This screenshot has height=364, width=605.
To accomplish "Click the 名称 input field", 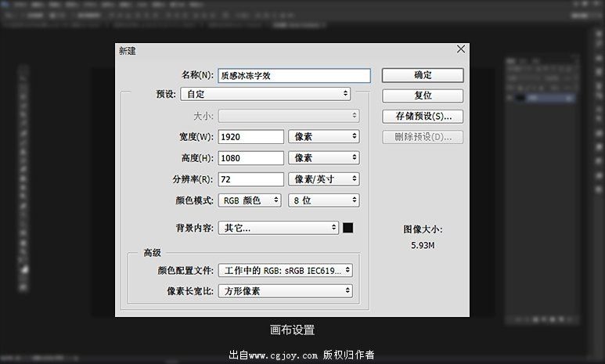I will pos(294,76).
